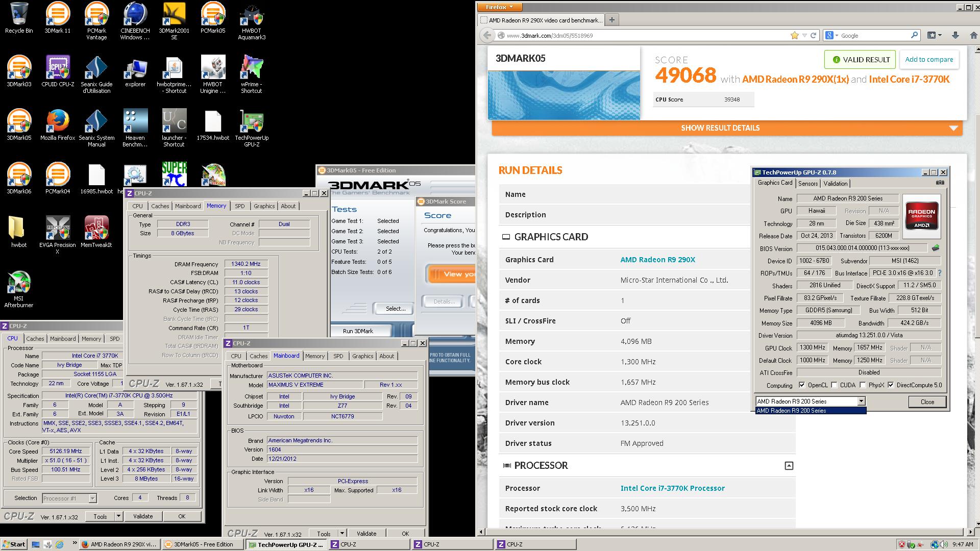Launch MemTweakIt desktop icon
The height and width of the screenshot is (551, 980).
pyautogui.click(x=96, y=233)
